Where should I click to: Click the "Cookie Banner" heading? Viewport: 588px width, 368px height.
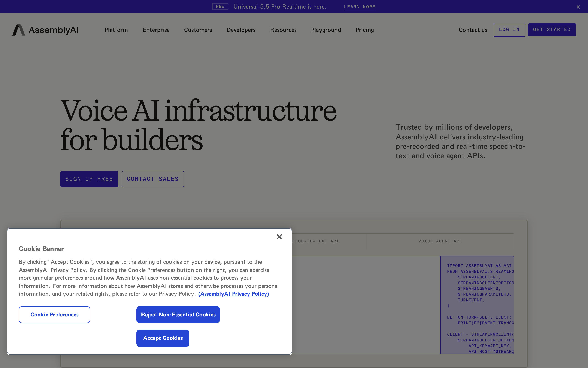(x=41, y=249)
